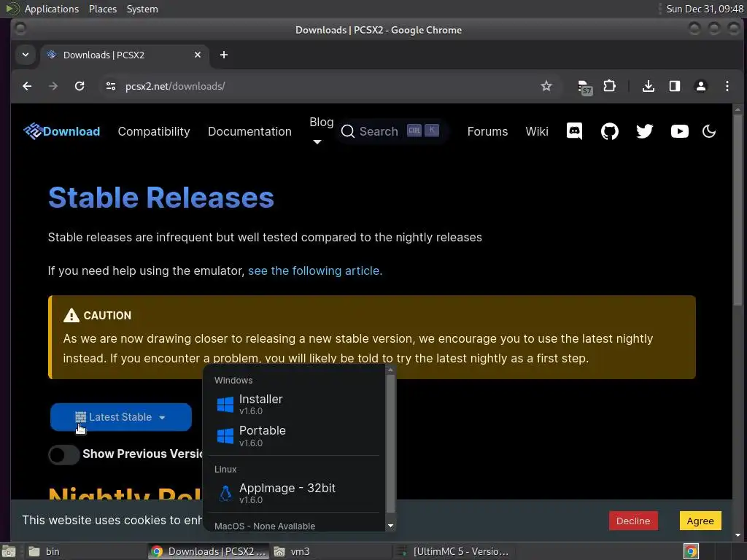747x560 pixels.
Task: Close the Downloads | PCSX2 tab
Action: [x=197, y=55]
